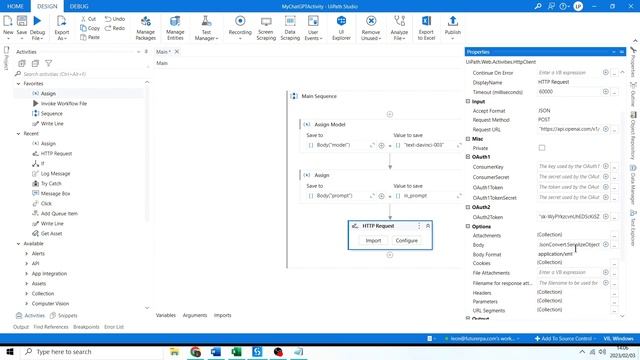Viewport: 640px width, 360px height.
Task: Click Cut in the ribbon
Action: tap(89, 19)
